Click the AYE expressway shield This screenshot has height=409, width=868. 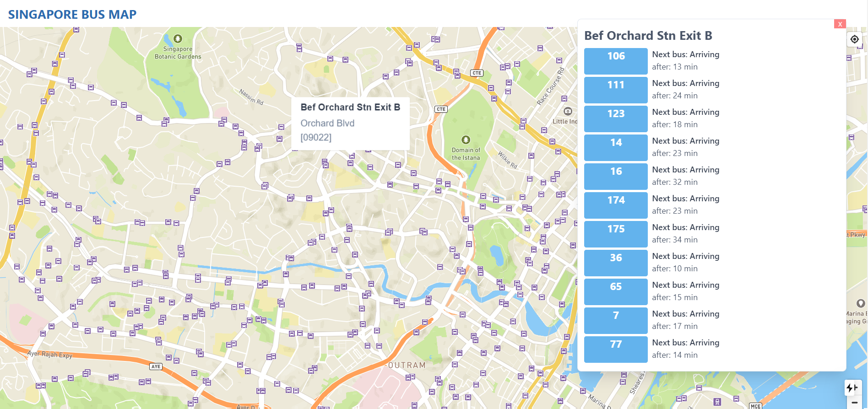click(x=156, y=366)
